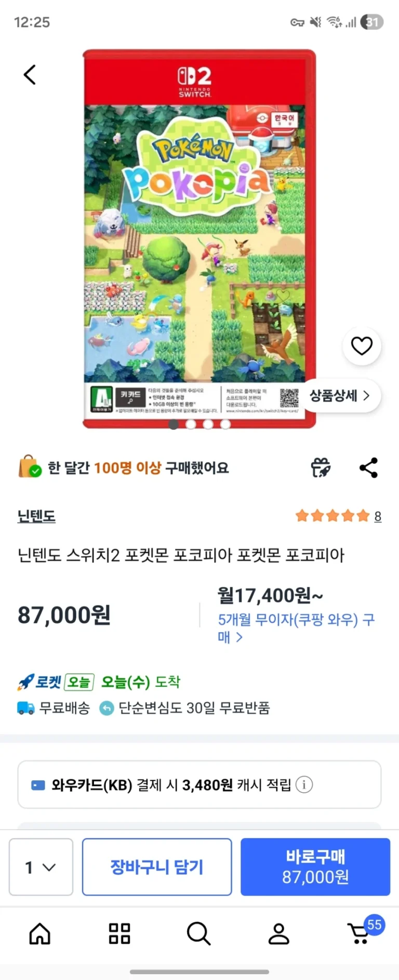This screenshot has width=399, height=980.
Task: Select second image carousel dot
Action: (x=191, y=424)
